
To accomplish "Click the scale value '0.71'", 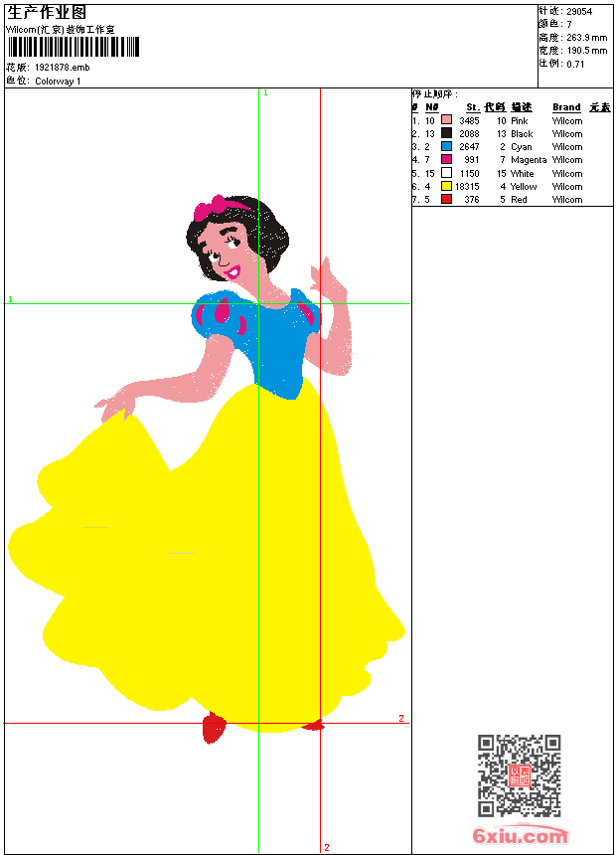I will [575, 65].
